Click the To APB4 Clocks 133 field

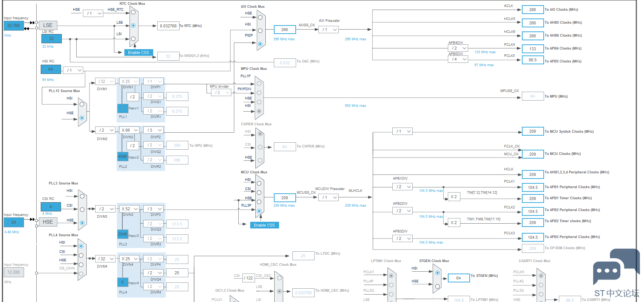533,48
